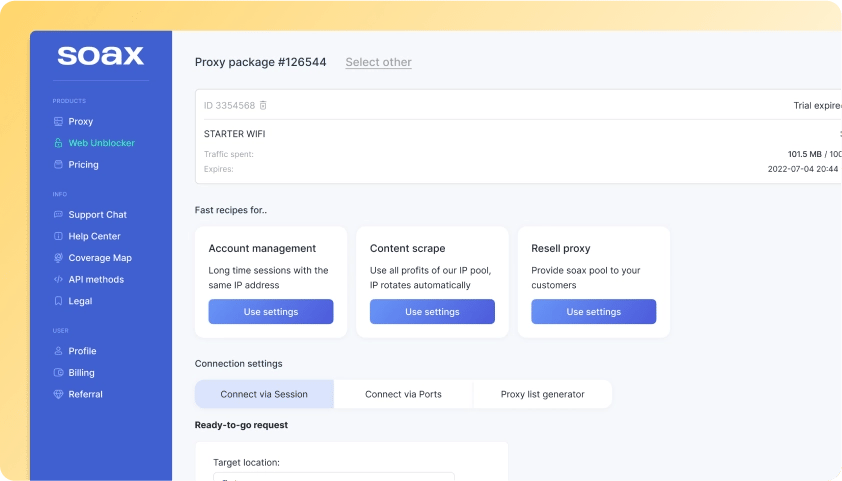Click the 'Select other' package link
842x481 pixels.
click(378, 62)
